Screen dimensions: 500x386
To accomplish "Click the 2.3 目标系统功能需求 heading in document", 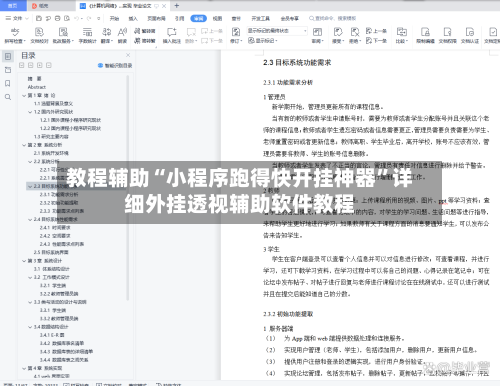I will (x=297, y=62).
